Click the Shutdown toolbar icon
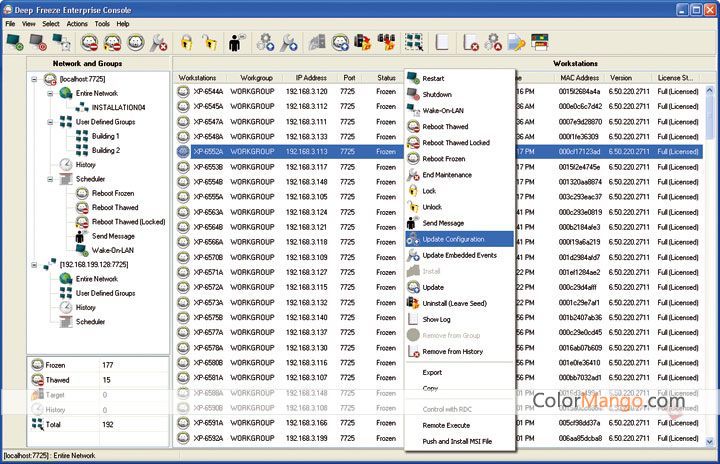Viewport: 720px width, 464px height. tap(38, 43)
